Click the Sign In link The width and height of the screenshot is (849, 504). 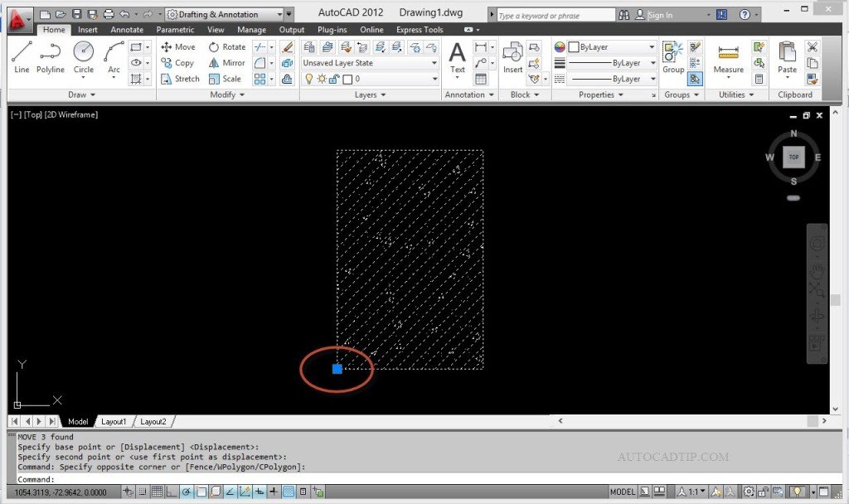660,15
